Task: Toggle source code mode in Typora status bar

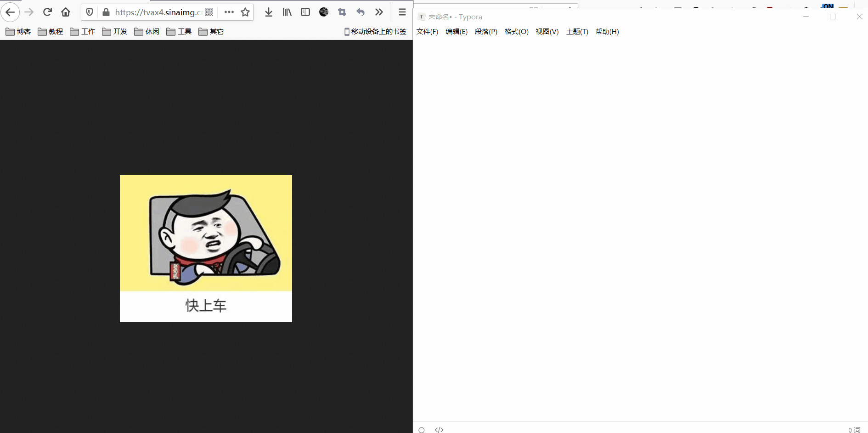Action: [439, 430]
